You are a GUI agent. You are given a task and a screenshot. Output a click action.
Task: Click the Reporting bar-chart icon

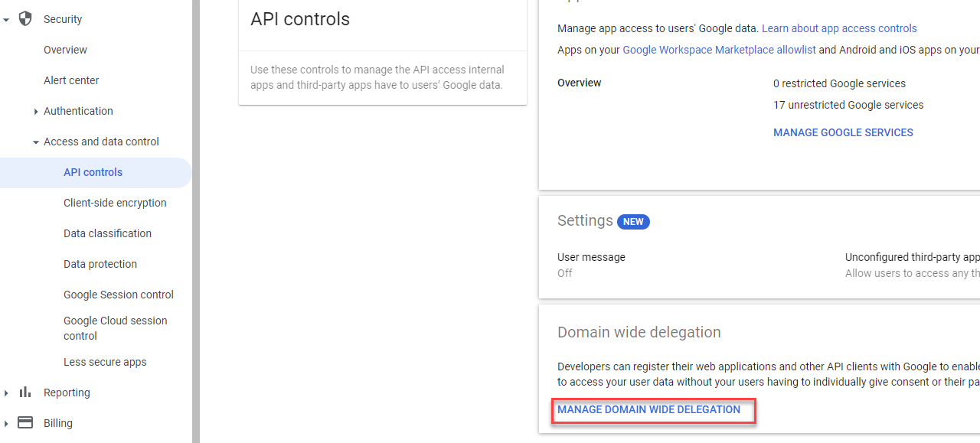tap(25, 392)
